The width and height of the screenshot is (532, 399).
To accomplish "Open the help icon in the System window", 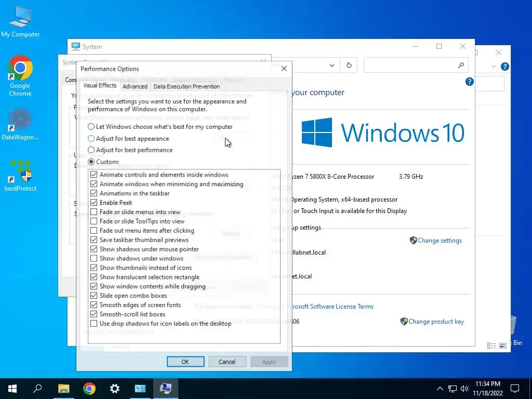I will (x=470, y=82).
